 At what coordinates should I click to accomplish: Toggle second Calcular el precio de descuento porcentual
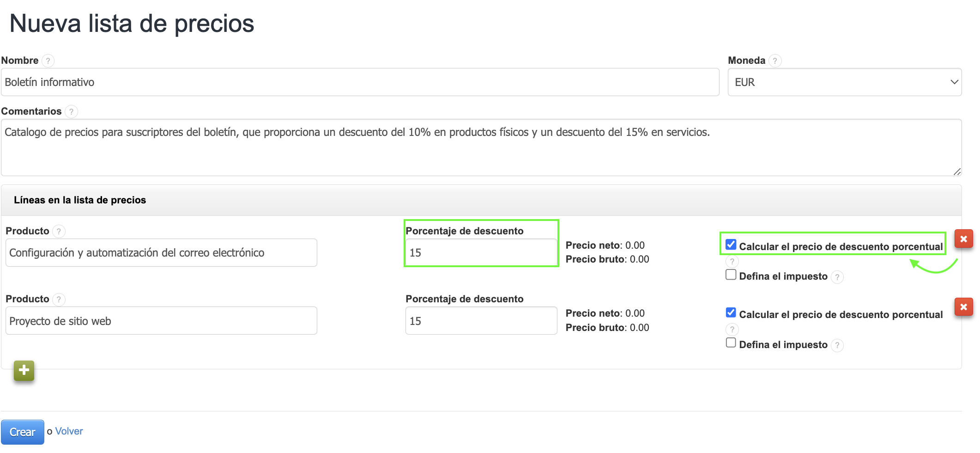(731, 312)
